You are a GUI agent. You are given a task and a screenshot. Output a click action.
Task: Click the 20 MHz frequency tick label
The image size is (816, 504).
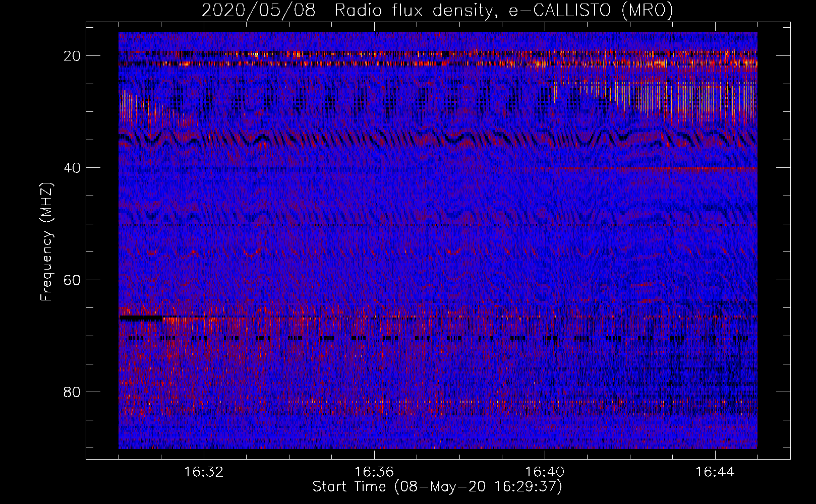pyautogui.click(x=73, y=56)
